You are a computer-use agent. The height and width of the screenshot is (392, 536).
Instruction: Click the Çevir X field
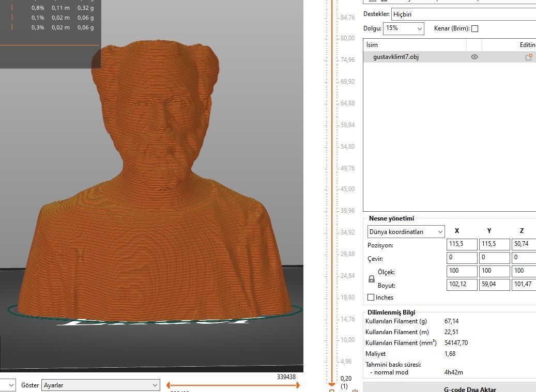462,258
